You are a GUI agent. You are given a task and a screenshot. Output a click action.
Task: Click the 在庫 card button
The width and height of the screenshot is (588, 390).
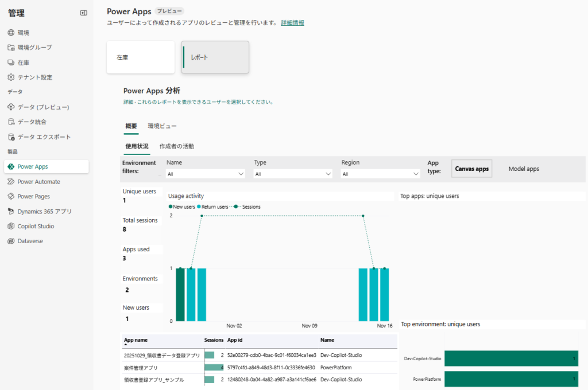(140, 57)
